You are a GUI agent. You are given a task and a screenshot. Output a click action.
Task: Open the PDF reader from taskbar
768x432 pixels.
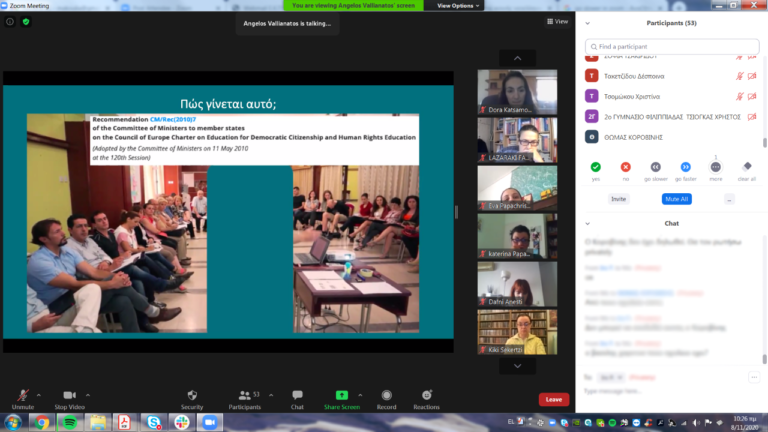click(124, 422)
